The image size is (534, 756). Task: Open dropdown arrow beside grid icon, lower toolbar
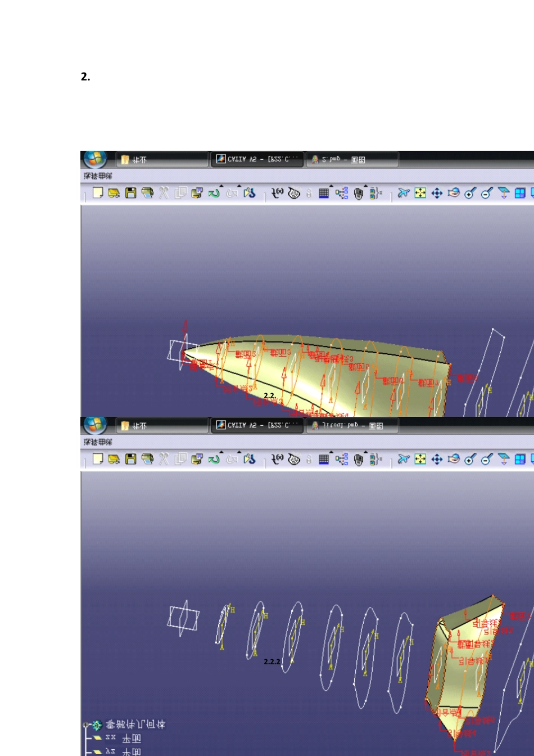[x=332, y=452]
